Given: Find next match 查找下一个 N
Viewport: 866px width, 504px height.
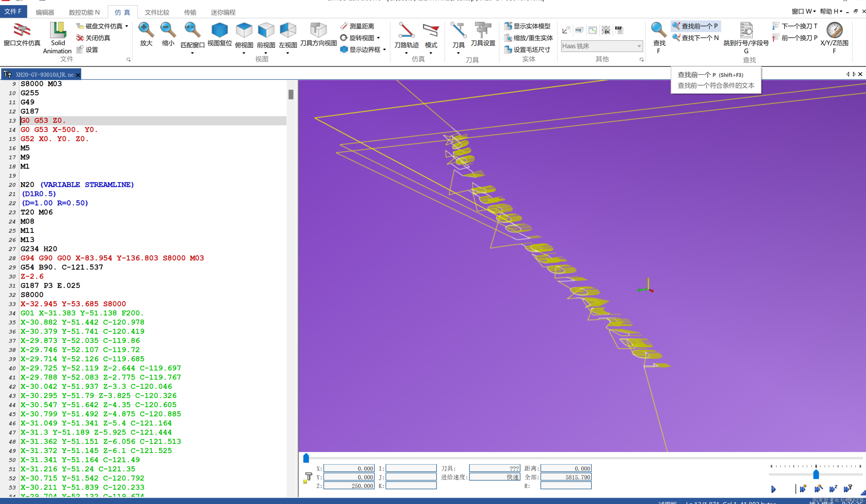Looking at the screenshot, I should pyautogui.click(x=696, y=38).
